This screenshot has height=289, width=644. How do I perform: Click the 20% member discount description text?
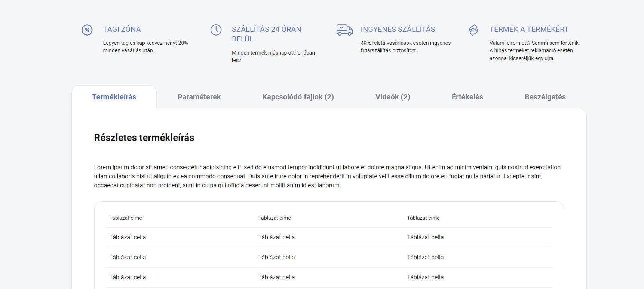coord(145,47)
